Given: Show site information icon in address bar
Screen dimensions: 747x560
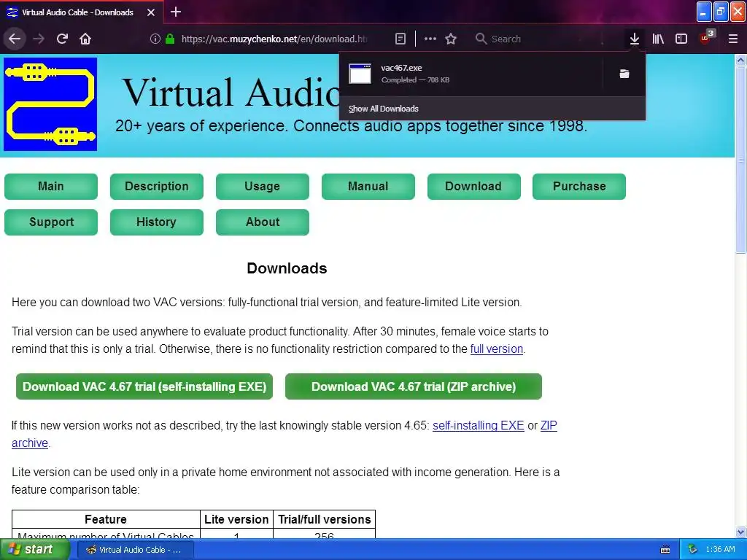Looking at the screenshot, I should 155,39.
